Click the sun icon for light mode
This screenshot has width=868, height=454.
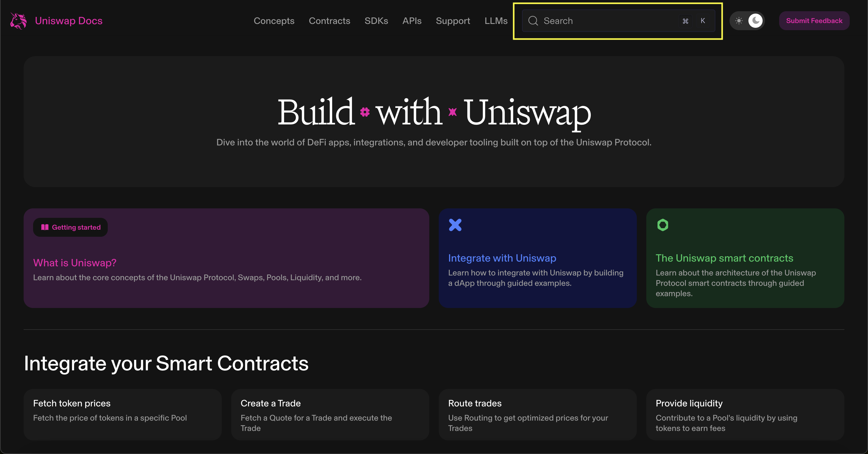point(739,21)
